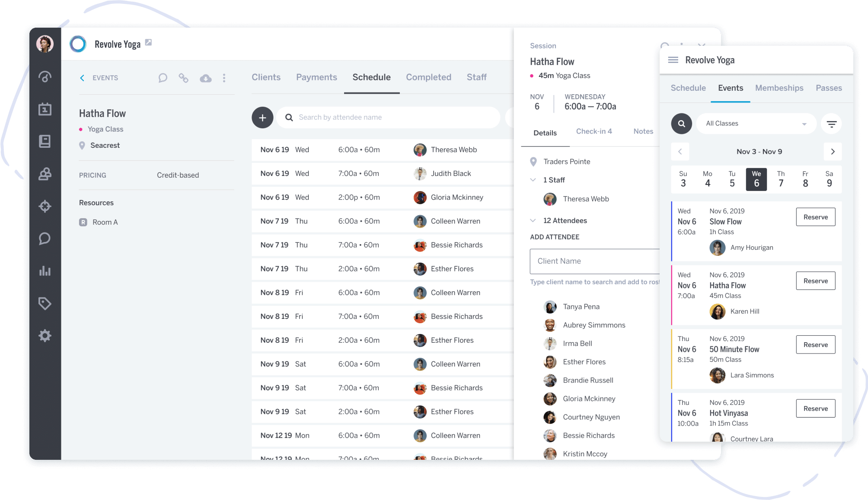This screenshot has width=868, height=500.
Task: Click the add attendee plus button
Action: pyautogui.click(x=262, y=118)
